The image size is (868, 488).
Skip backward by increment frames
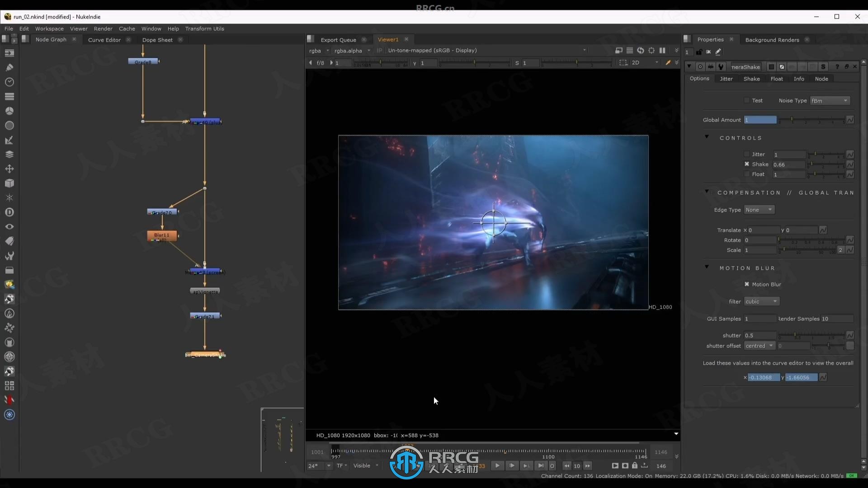[566, 466]
